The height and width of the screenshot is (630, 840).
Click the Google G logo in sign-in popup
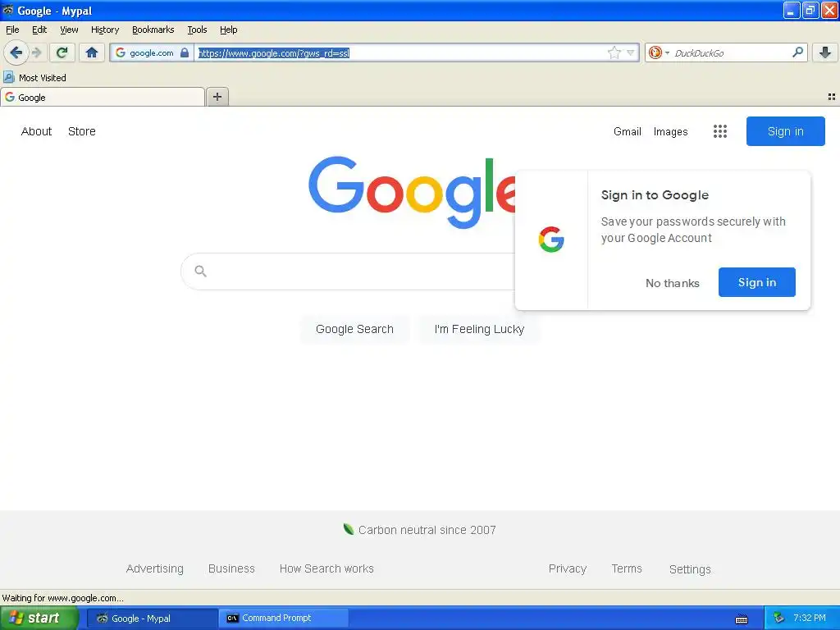pos(551,239)
